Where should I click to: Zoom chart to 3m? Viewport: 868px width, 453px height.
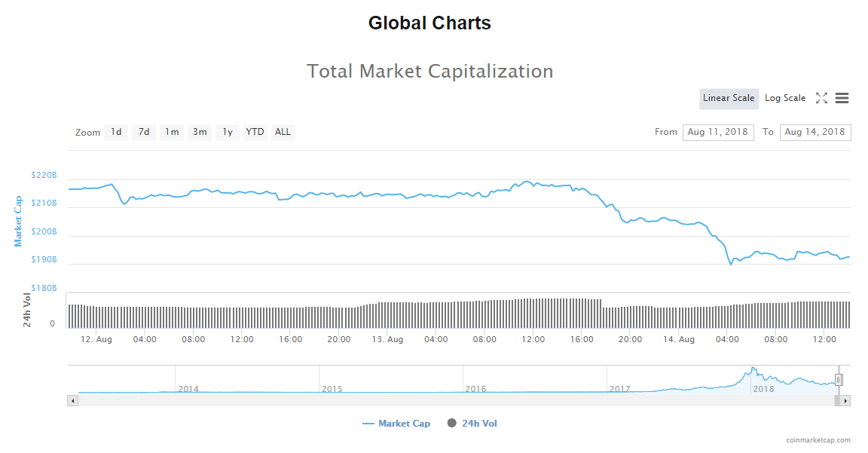200,132
